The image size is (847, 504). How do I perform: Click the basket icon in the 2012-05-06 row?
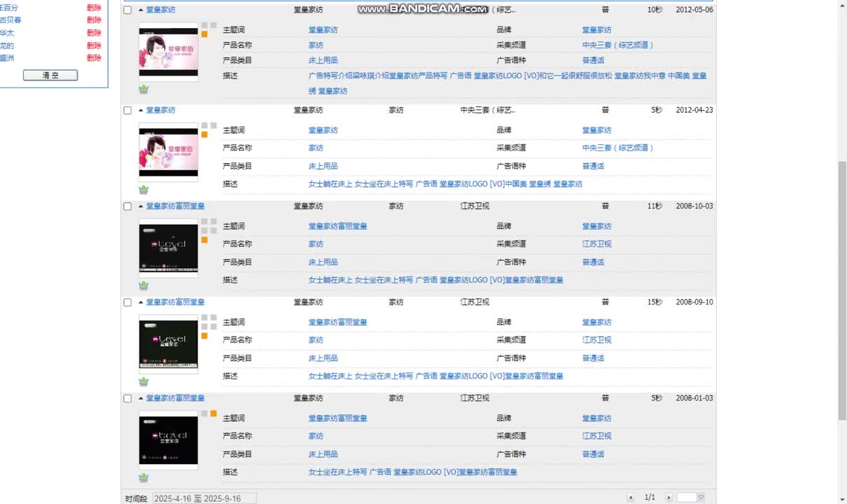coord(143,90)
